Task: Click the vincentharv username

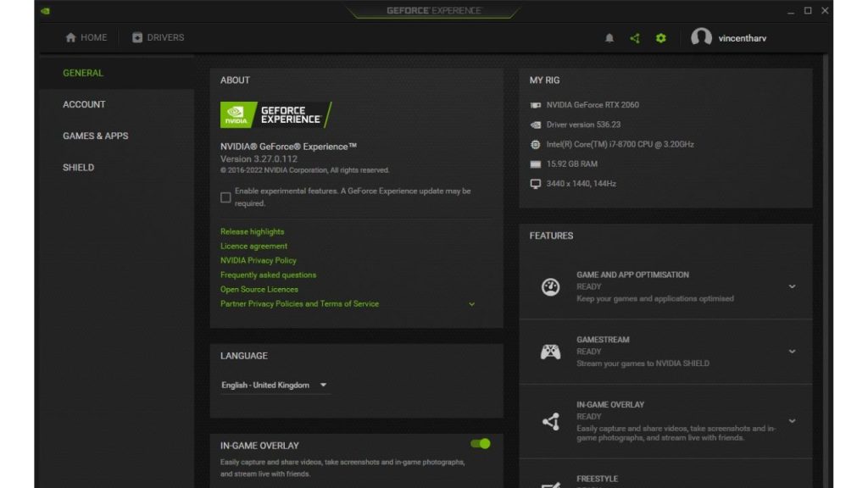Action: (x=743, y=38)
